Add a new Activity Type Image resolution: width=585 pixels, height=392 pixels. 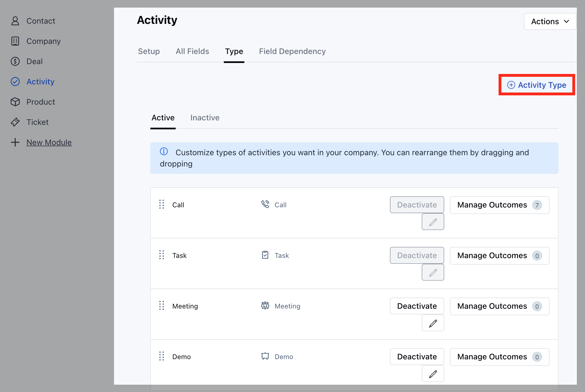[537, 85]
